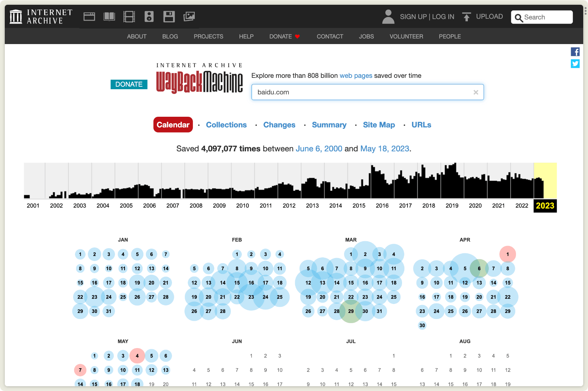Select year 2019 on the timeline
The width and height of the screenshot is (588, 391).
click(452, 206)
